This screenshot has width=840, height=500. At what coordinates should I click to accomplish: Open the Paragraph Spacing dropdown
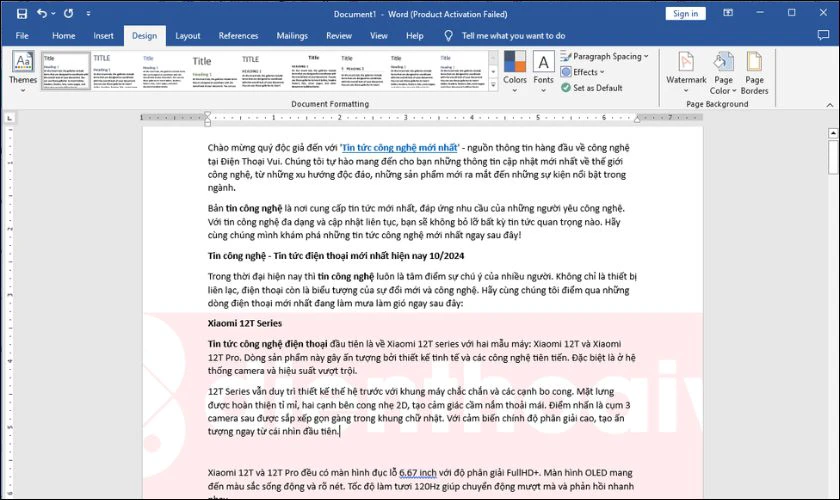click(x=604, y=56)
